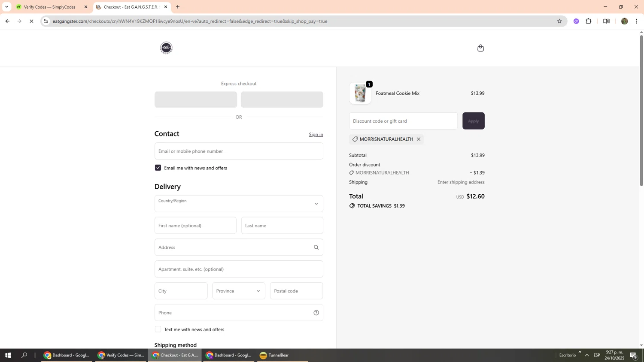Click the Enter shipping address text
This screenshot has height=362, width=644.
461,182
